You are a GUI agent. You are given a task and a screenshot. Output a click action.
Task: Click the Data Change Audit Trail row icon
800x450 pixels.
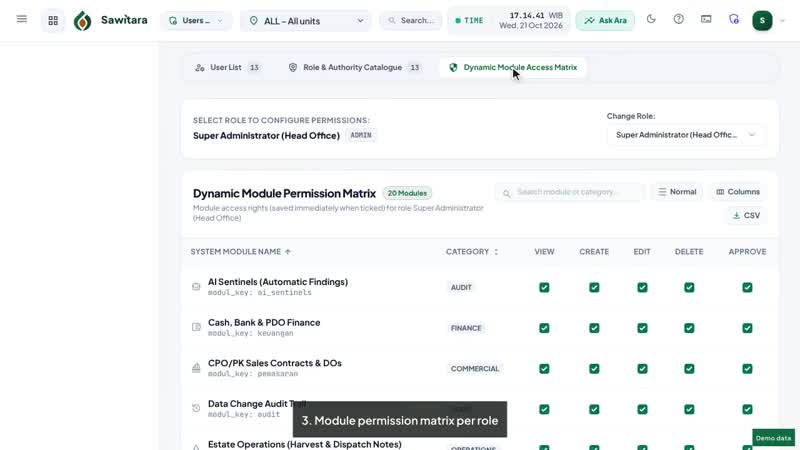pos(196,408)
